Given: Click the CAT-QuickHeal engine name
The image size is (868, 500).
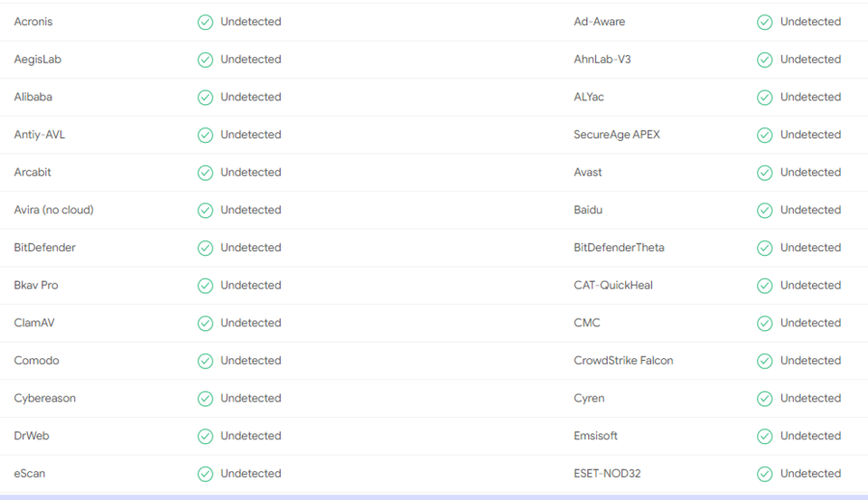Looking at the screenshot, I should pyautogui.click(x=613, y=286).
